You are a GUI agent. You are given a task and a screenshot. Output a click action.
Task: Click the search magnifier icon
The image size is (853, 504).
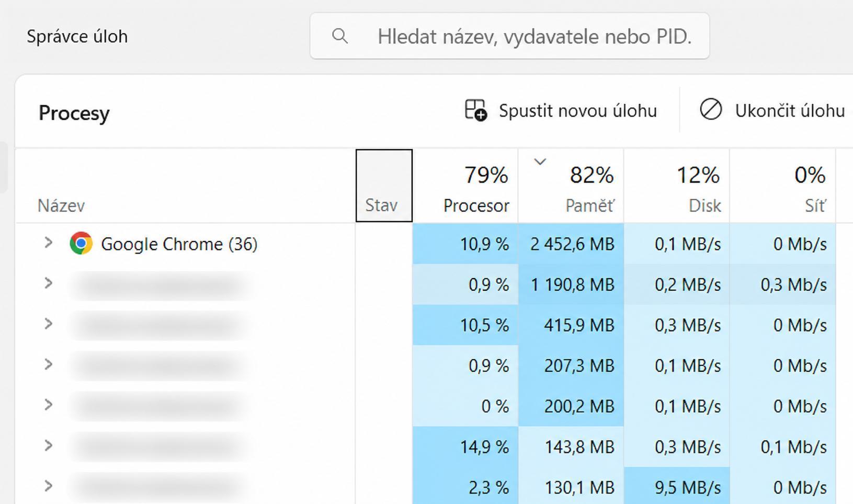340,36
